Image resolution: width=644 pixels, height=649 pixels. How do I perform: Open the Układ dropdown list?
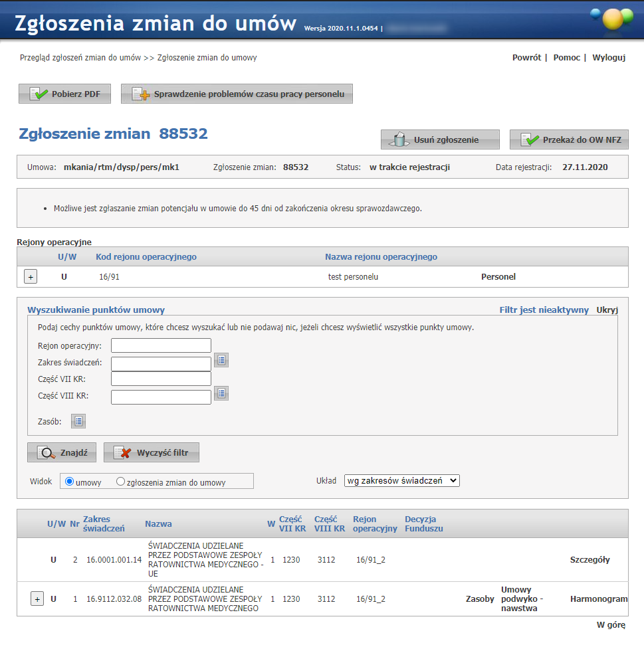[401, 480]
